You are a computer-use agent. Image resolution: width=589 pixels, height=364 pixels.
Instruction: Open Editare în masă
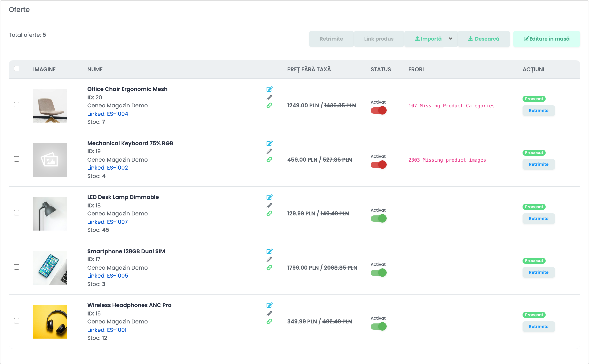click(546, 39)
